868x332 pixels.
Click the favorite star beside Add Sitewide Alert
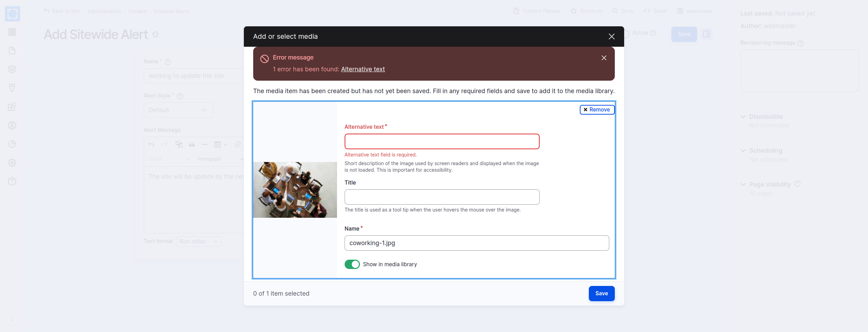[156, 35]
